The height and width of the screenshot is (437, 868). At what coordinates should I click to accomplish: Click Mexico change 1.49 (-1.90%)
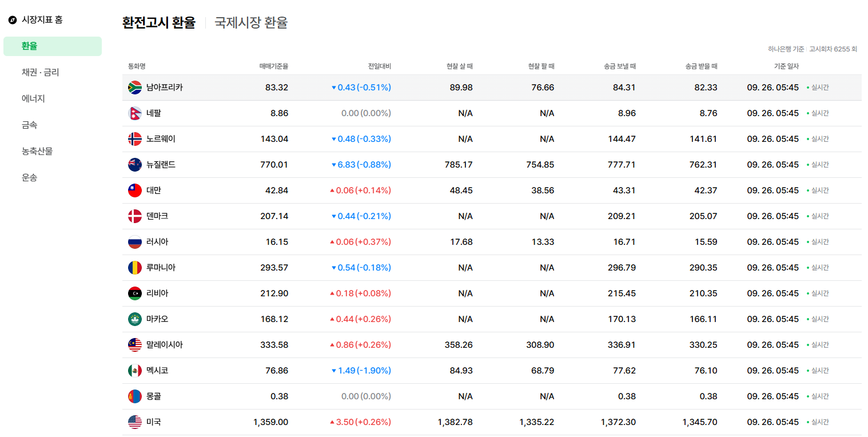coord(361,371)
